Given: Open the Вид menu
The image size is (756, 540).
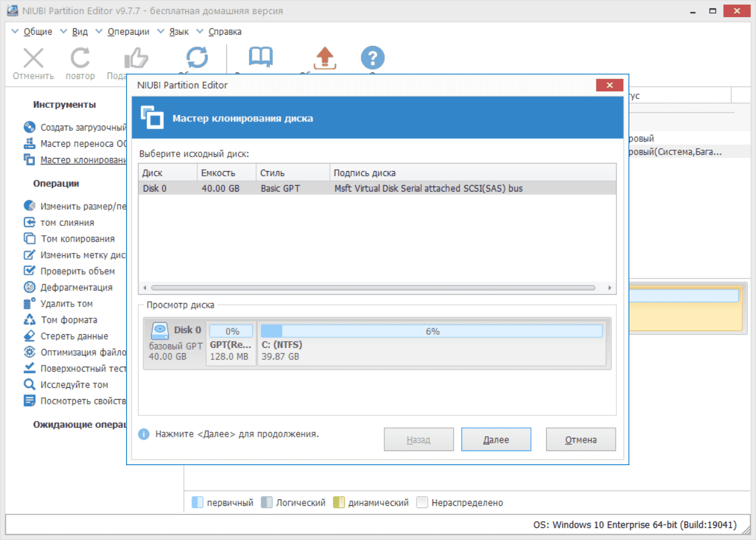Looking at the screenshot, I should pyautogui.click(x=80, y=32).
